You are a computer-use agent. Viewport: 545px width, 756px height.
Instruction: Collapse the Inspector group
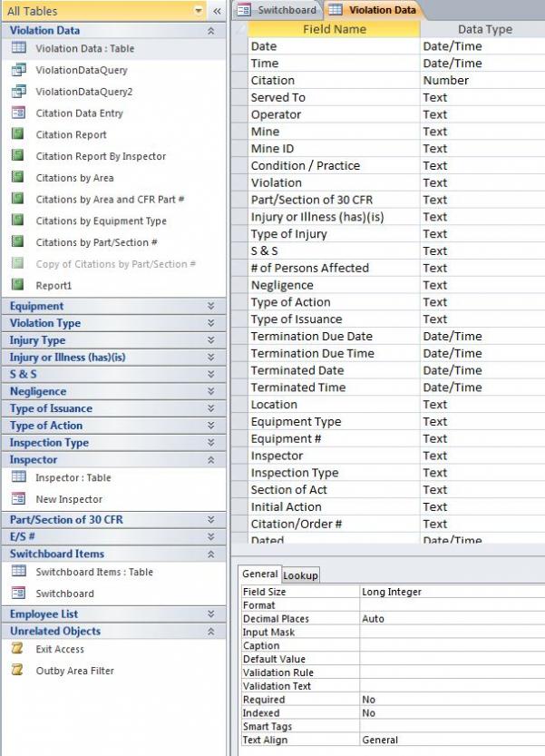click(211, 460)
